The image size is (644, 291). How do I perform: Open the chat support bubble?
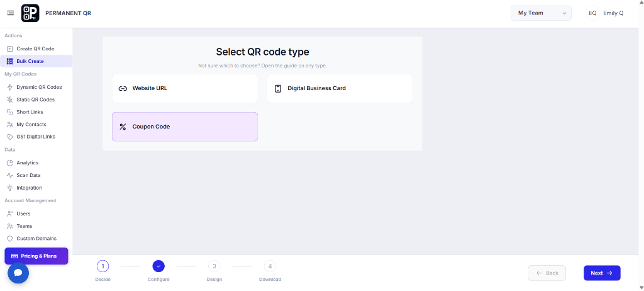pos(18,273)
